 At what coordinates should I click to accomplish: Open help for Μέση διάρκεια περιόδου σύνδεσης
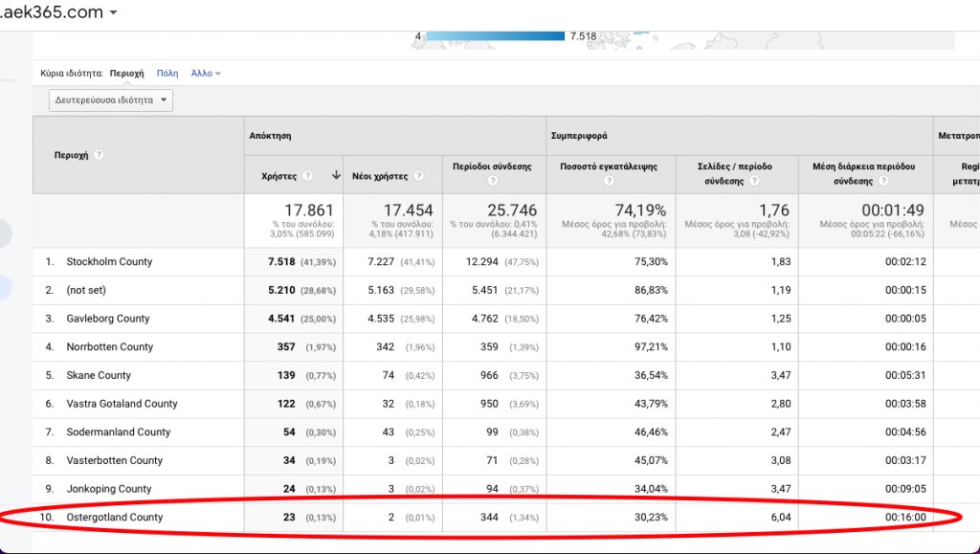coord(883,181)
